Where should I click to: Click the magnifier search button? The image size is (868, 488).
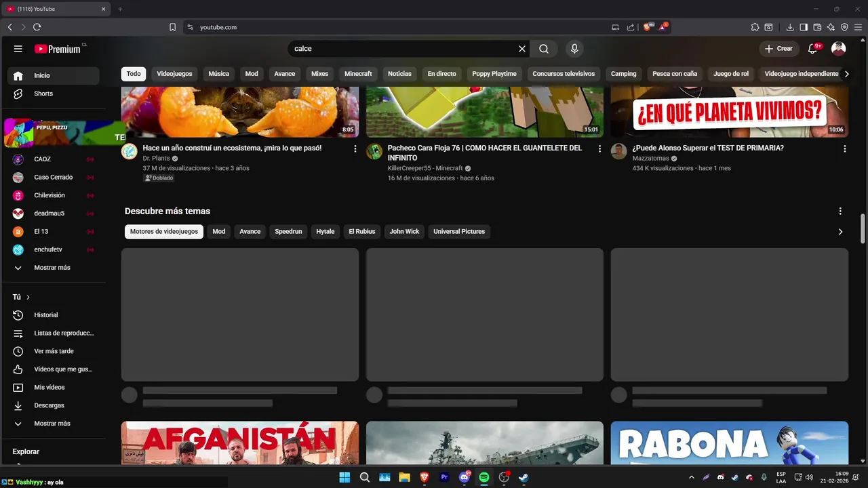point(544,49)
